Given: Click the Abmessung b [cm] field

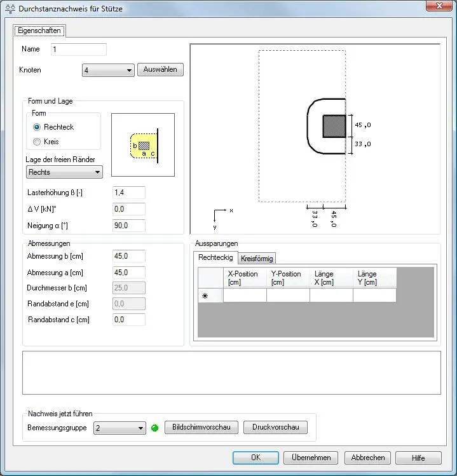Looking at the screenshot, I should 129,256.
